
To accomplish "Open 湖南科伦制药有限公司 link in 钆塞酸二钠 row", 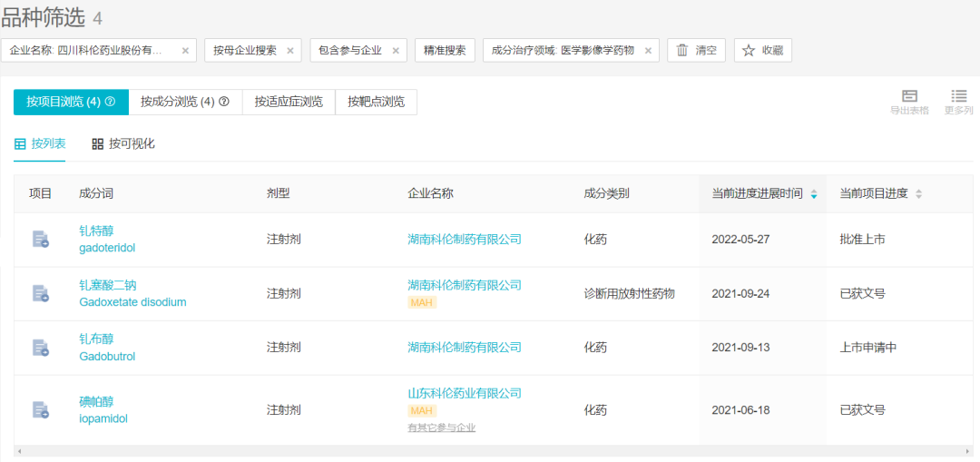I will (465, 285).
